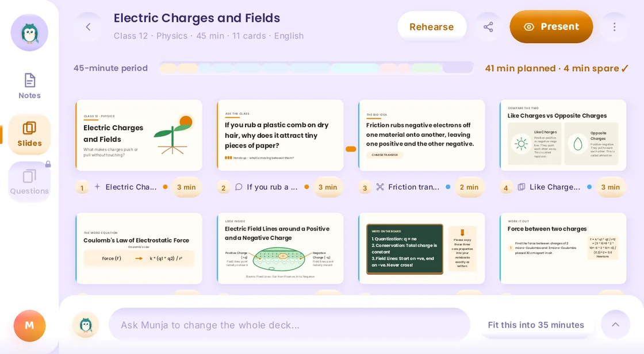The height and width of the screenshot is (354, 644).
Task: Click the Munja owl icon in the chat bar
Action: [x=86, y=325]
